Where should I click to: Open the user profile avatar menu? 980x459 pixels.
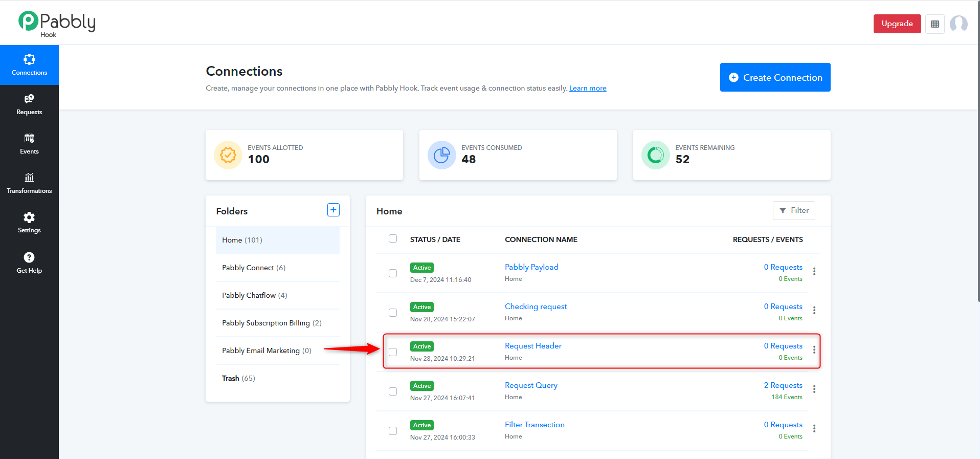click(x=959, y=24)
